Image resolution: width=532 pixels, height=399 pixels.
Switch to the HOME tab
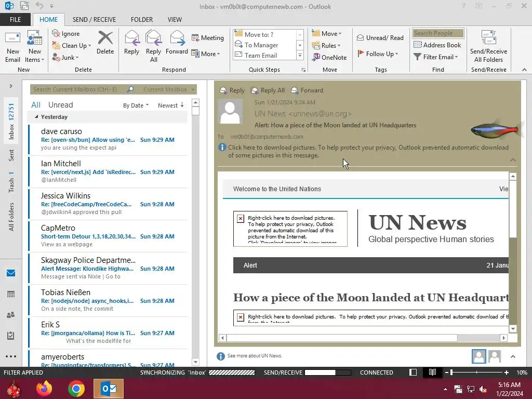pos(48,20)
